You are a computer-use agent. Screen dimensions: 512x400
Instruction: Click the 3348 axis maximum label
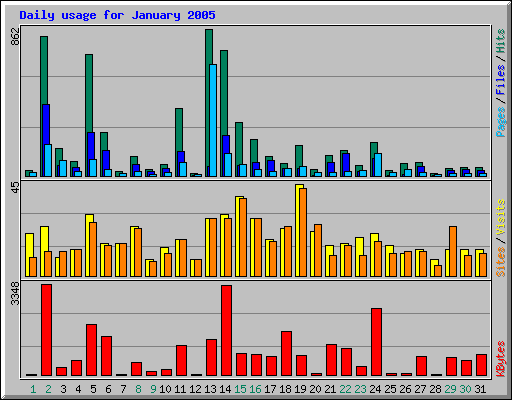point(15,294)
